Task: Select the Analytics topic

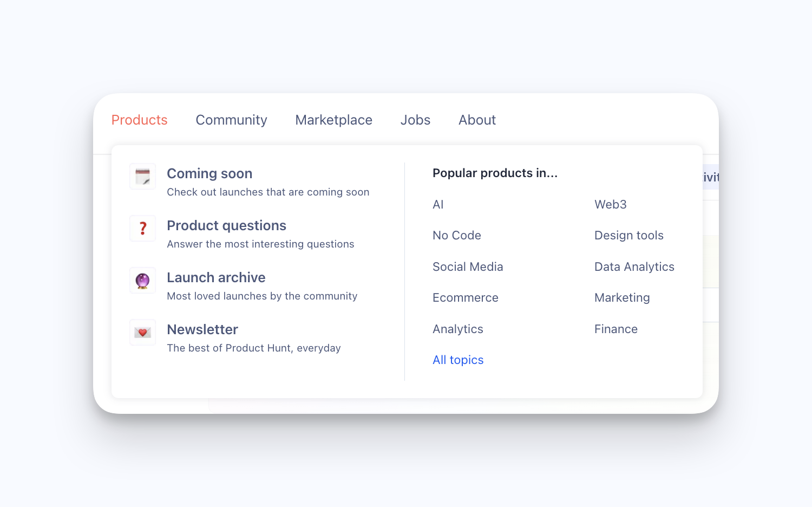Action: pyautogui.click(x=458, y=329)
